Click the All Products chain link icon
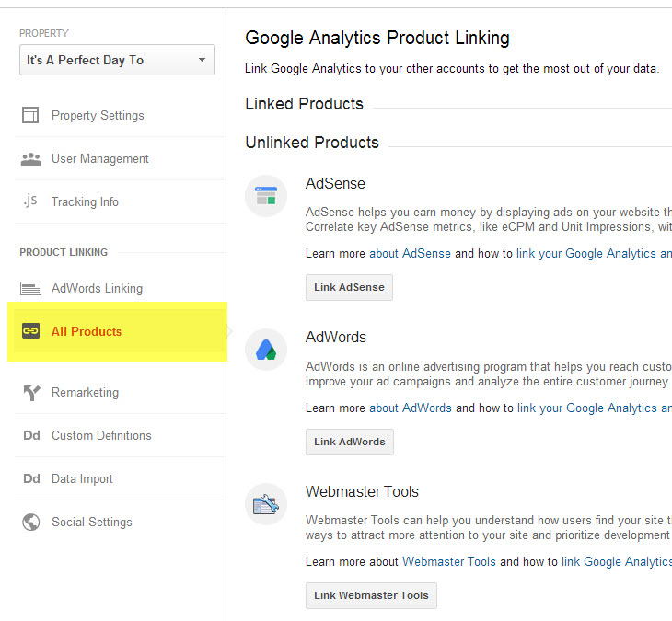The height and width of the screenshot is (621, 672). (x=31, y=330)
